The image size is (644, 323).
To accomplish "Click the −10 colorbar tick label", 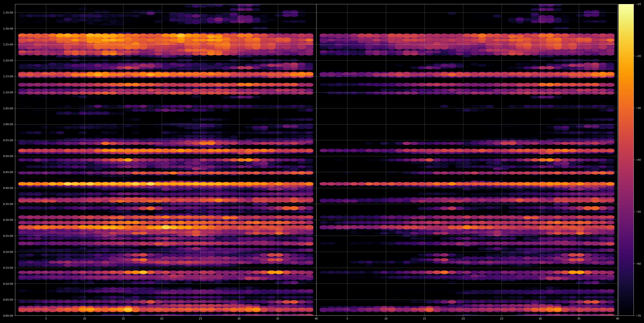I will pos(638,4).
